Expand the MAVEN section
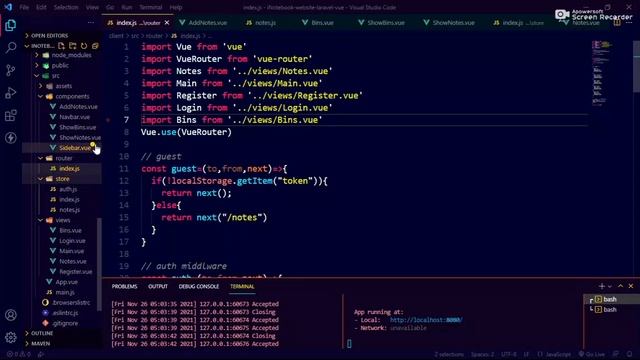 pos(40,344)
